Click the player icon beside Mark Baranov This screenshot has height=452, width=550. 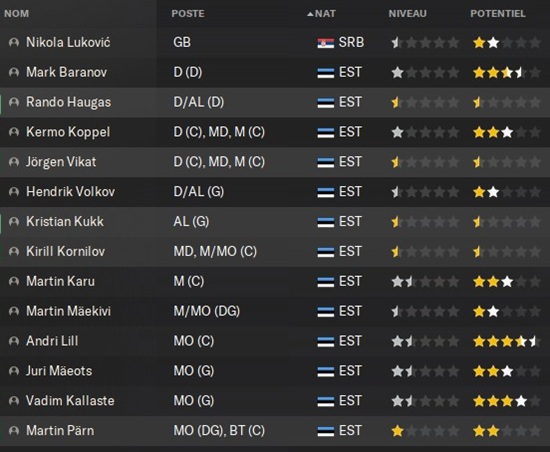(14, 73)
